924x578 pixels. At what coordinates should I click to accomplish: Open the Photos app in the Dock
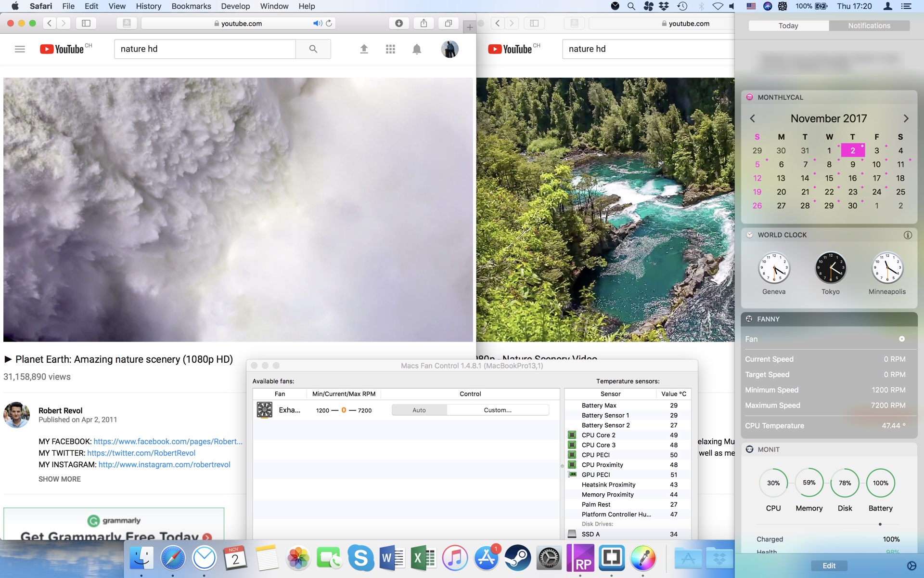[x=298, y=558]
